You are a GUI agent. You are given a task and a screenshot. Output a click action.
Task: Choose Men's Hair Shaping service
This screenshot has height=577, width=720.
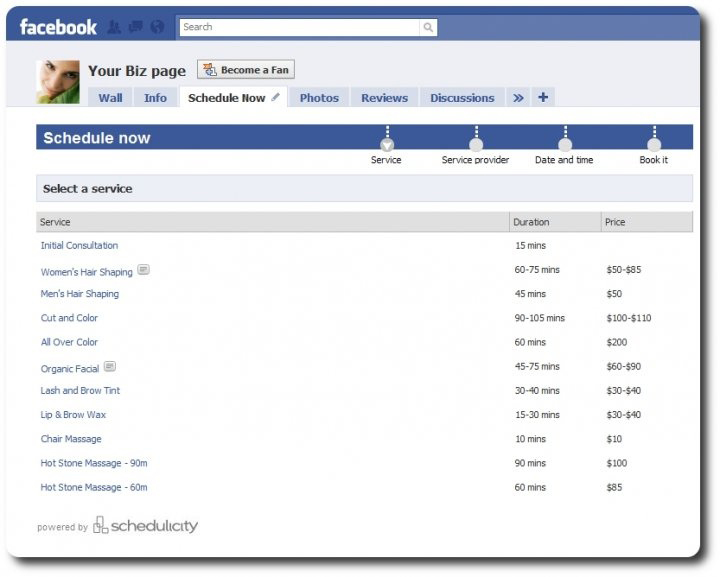tap(79, 294)
